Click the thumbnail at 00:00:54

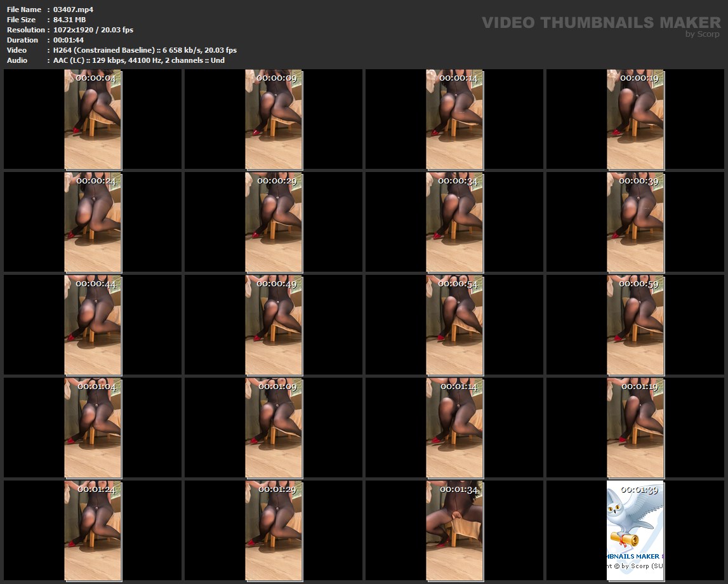(454, 325)
